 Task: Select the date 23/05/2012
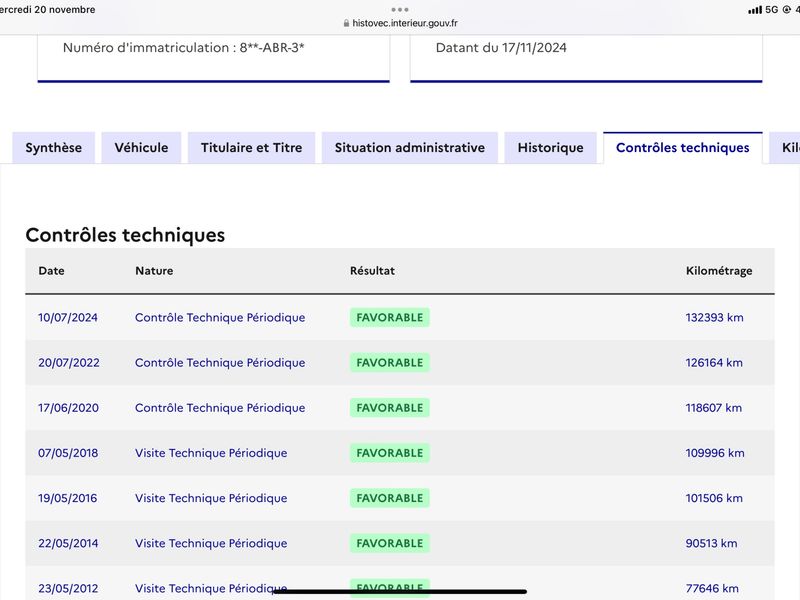(x=68, y=588)
